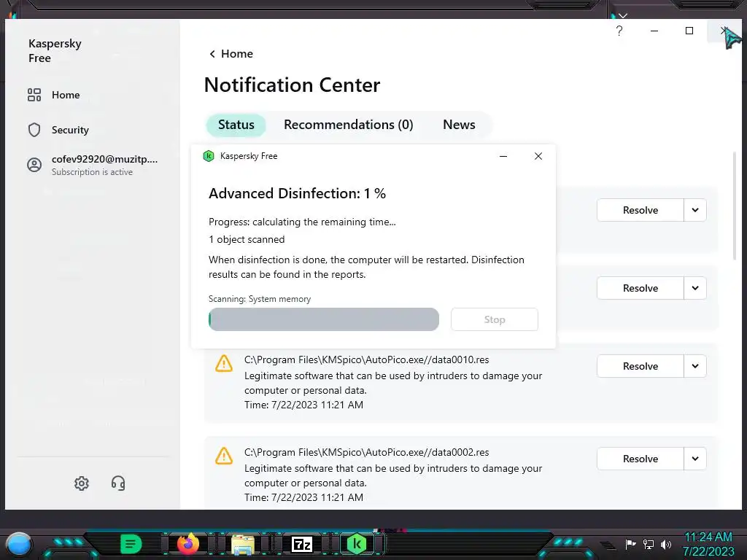Switch to Kaspersky taskbar icon
747x560 pixels.
click(x=357, y=544)
